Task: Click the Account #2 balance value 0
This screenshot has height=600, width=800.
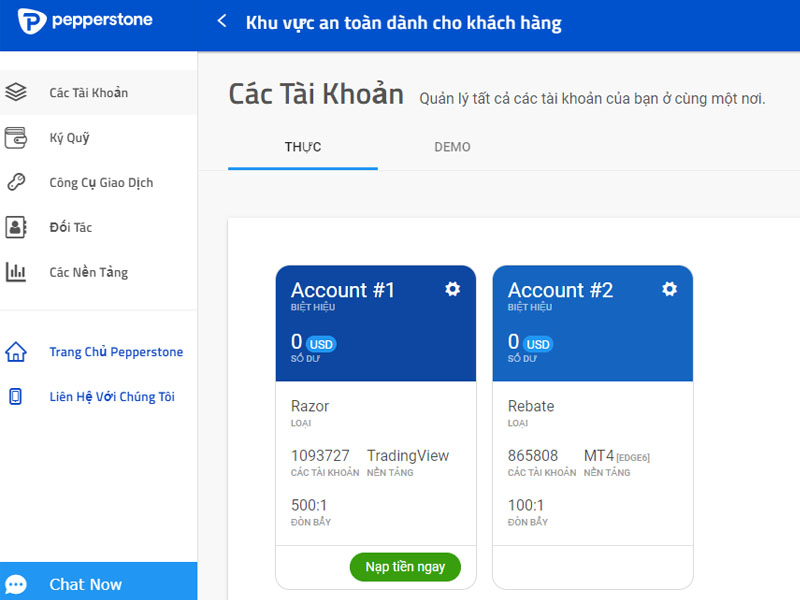Action: 513,341
